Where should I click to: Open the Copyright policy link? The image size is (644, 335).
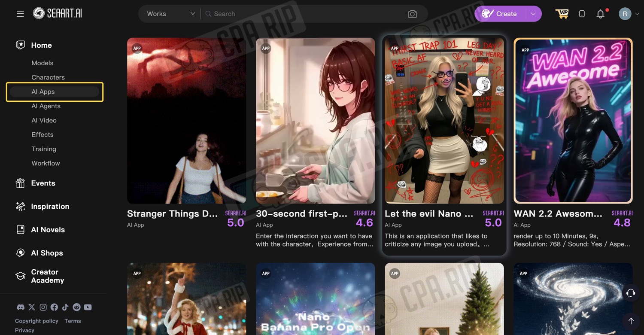pyautogui.click(x=36, y=321)
